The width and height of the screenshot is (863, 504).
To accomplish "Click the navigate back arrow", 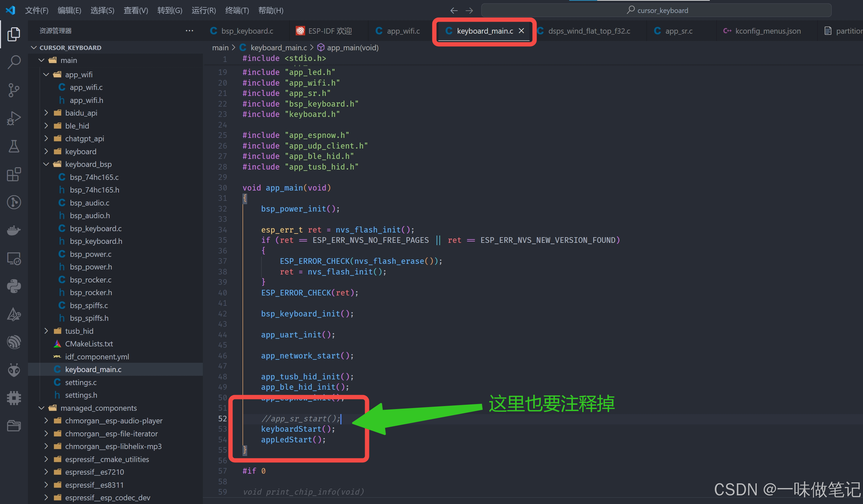I will (x=454, y=11).
